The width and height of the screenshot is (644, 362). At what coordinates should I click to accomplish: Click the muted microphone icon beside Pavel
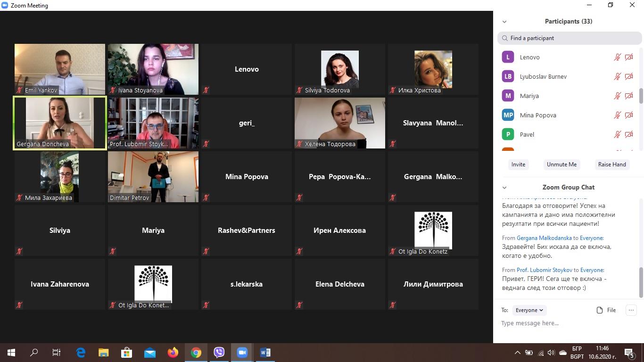[617, 134]
